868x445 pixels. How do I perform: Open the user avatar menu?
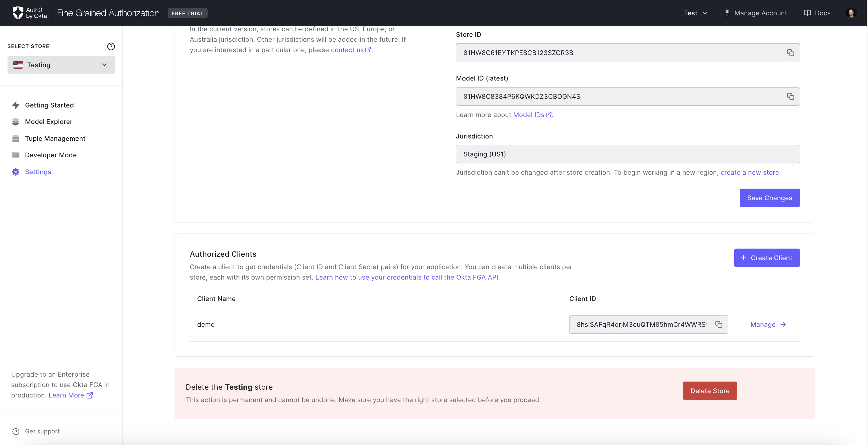[x=851, y=13]
